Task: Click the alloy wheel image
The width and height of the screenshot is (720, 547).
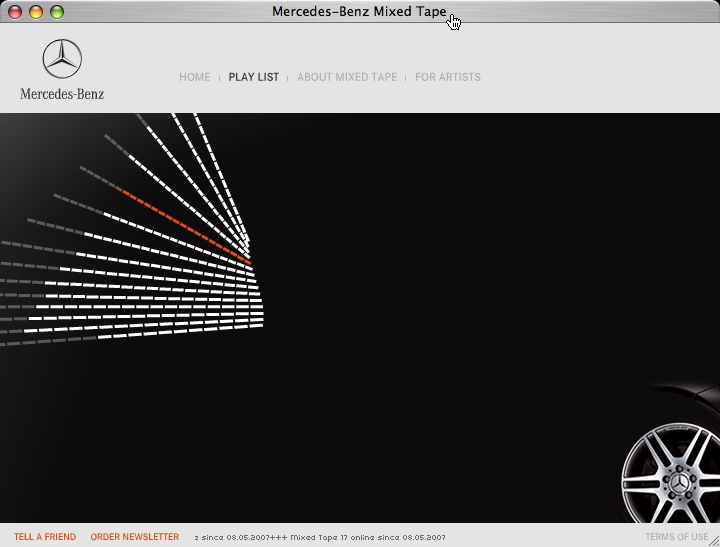Action: click(x=671, y=473)
